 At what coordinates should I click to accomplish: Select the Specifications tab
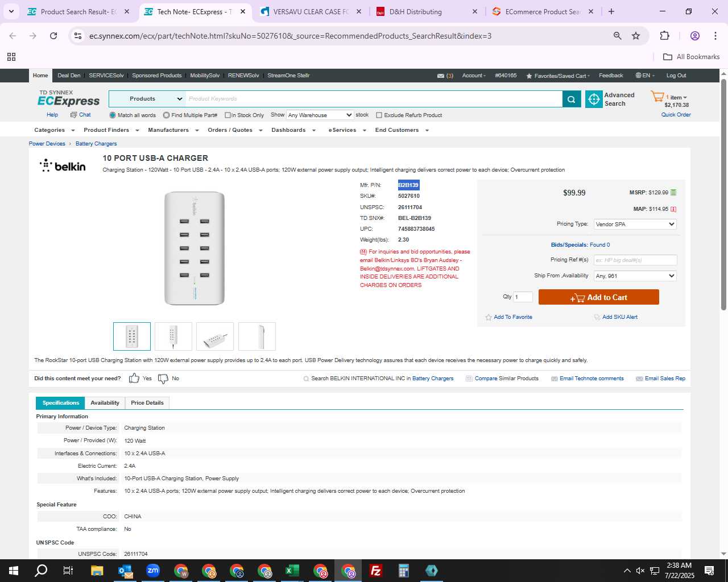tap(61, 403)
